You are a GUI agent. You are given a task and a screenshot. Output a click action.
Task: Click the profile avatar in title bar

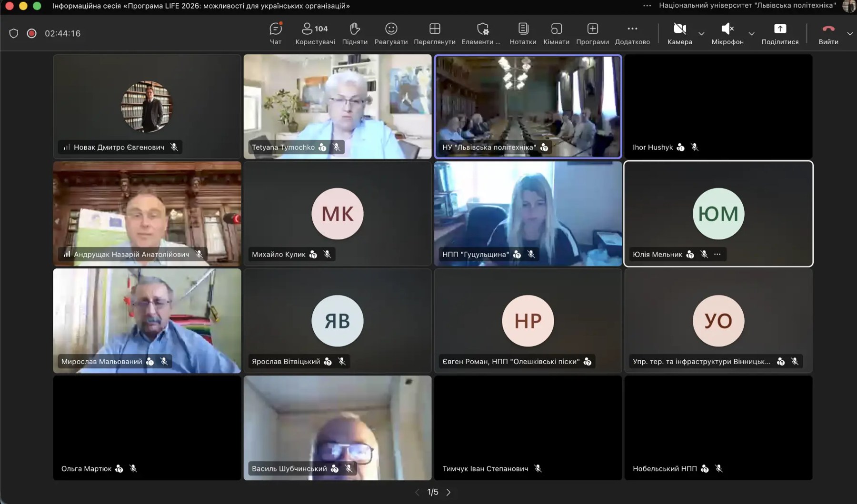click(849, 6)
